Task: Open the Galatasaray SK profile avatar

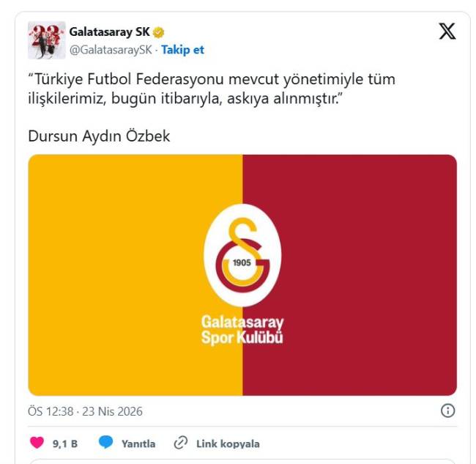Action: [x=47, y=40]
